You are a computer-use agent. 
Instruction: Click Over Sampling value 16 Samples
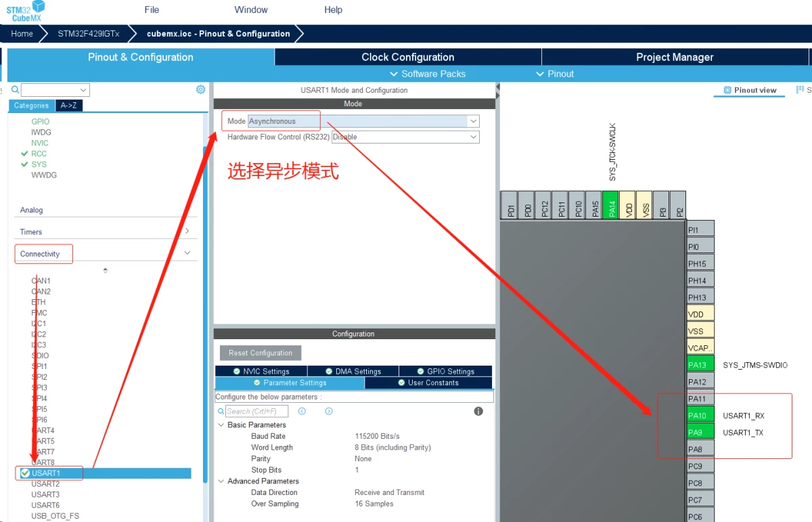[x=374, y=504]
